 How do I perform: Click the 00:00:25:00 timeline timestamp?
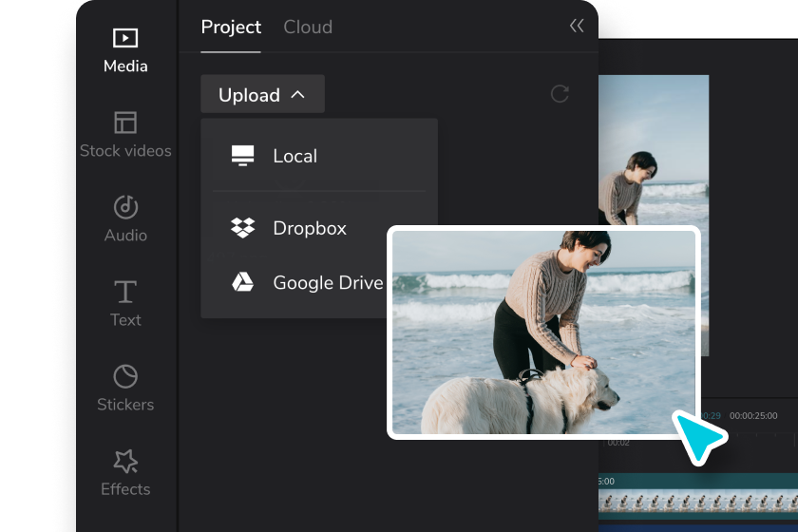(753, 415)
